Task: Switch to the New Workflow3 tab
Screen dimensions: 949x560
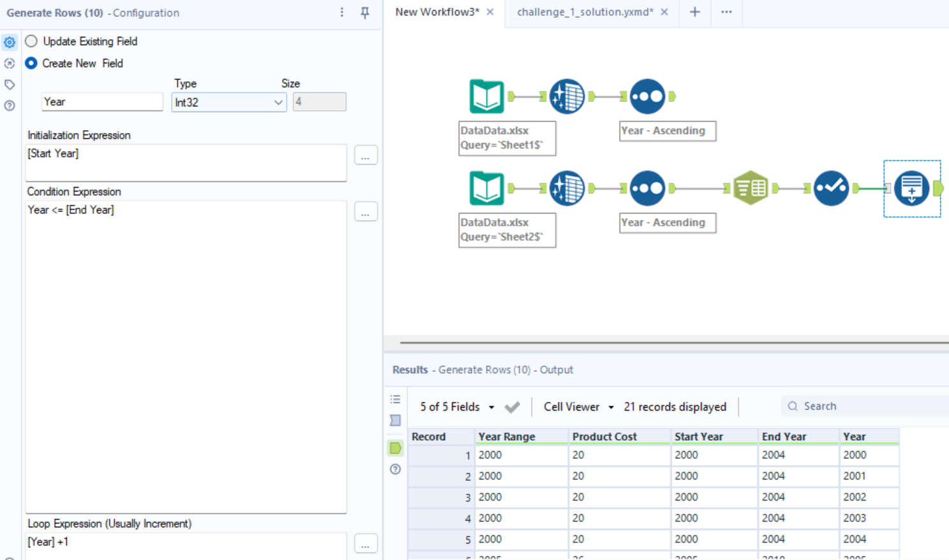Action: point(437,12)
